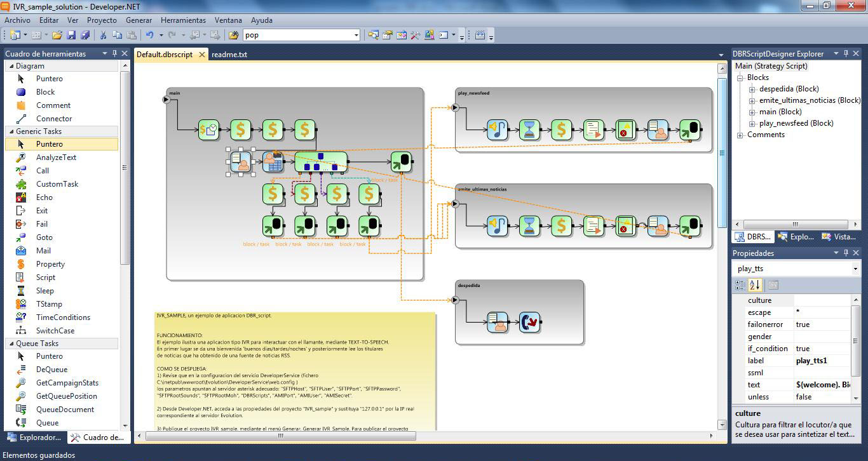This screenshot has width=868, height=461.
Task: Collapse the Queue Tasks section
Action: (x=11, y=344)
